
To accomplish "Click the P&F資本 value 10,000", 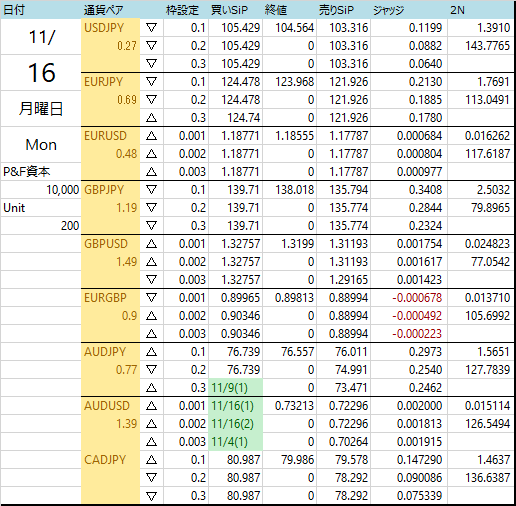I will click(63, 190).
